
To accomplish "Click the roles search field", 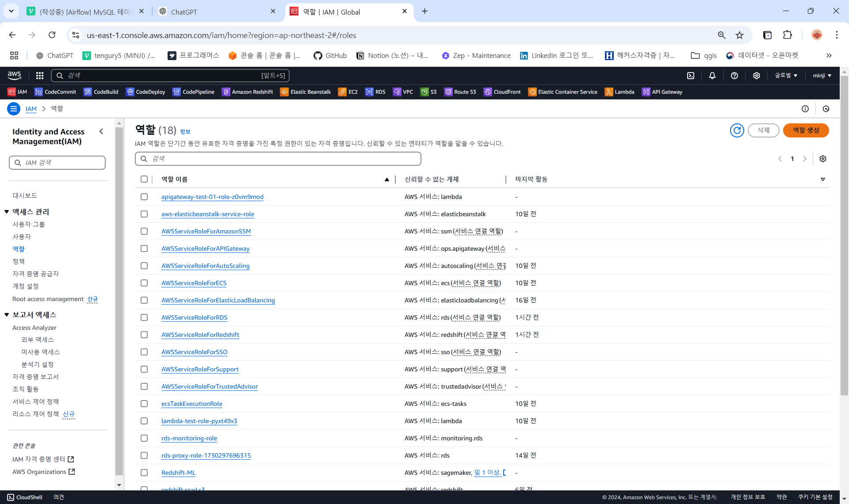I will 279,159.
